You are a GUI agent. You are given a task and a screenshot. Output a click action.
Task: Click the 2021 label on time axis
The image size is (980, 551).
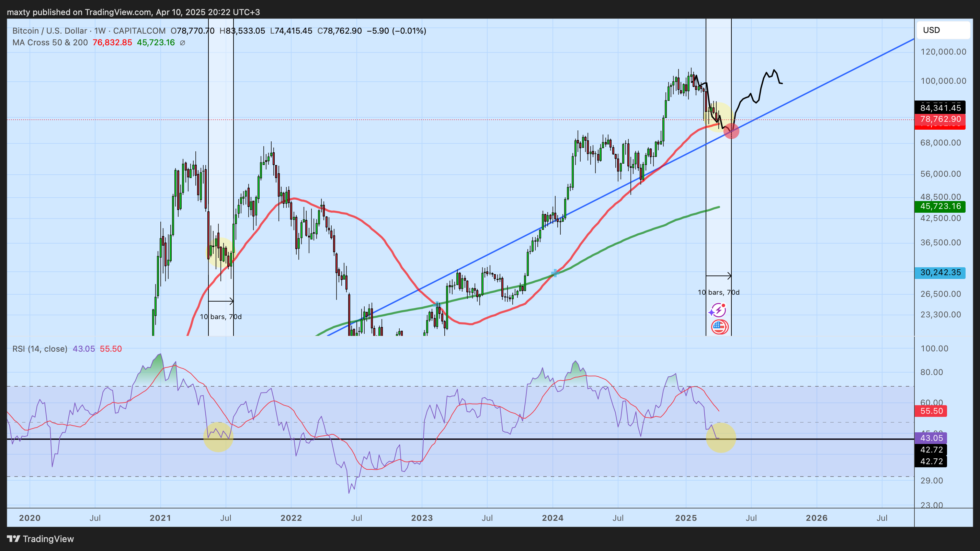160,518
